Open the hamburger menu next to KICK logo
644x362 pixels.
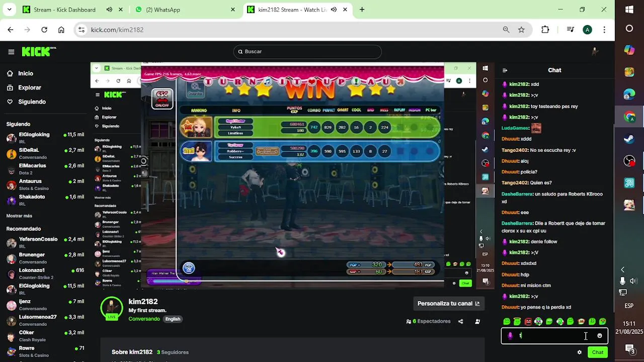click(x=11, y=51)
